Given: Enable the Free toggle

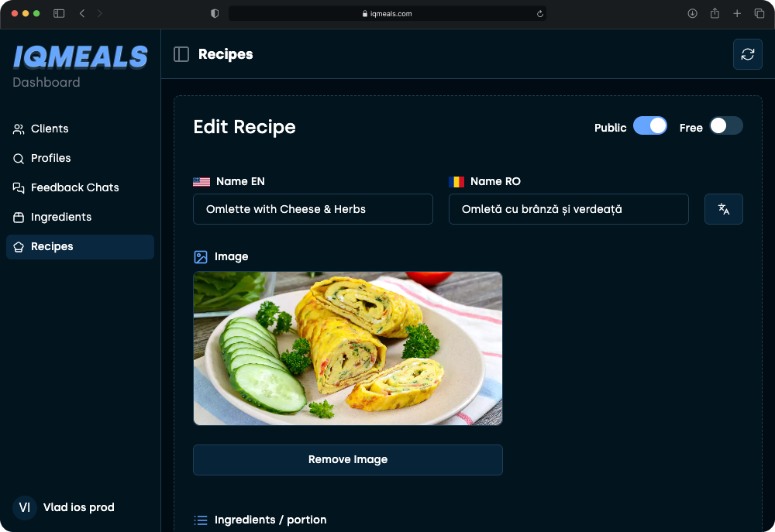Looking at the screenshot, I should [725, 125].
